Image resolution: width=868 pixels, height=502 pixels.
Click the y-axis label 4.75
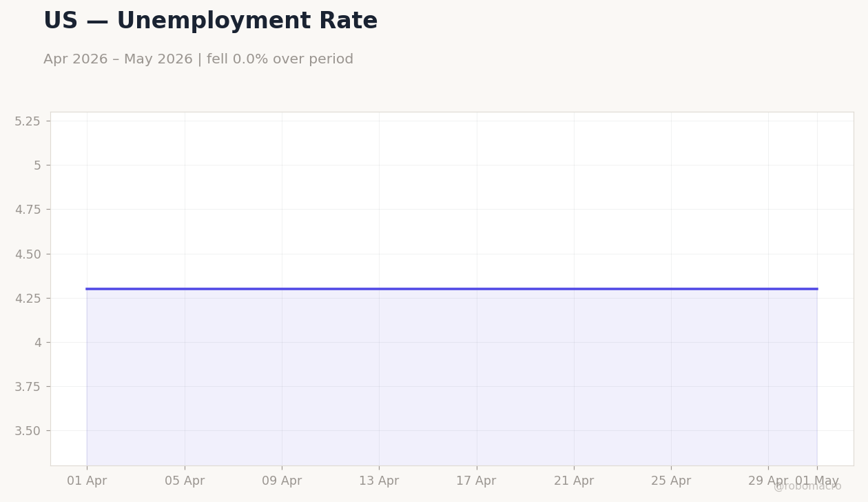click(28, 210)
